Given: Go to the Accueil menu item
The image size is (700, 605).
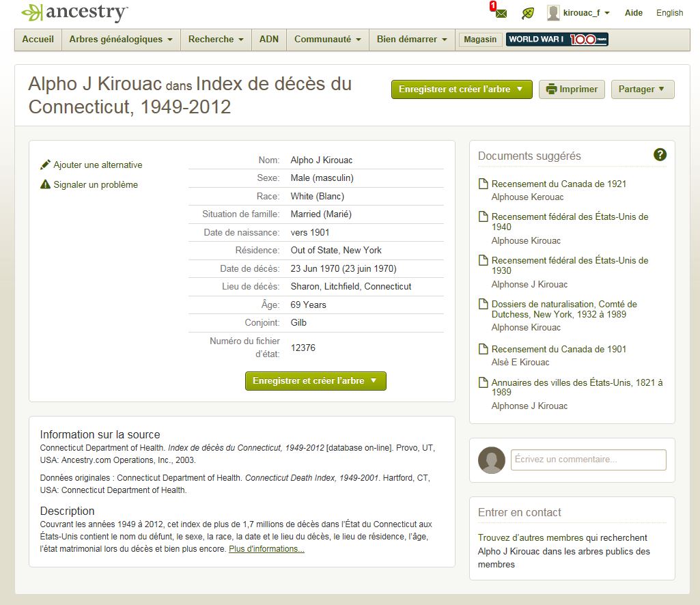Looking at the screenshot, I should click(x=38, y=40).
